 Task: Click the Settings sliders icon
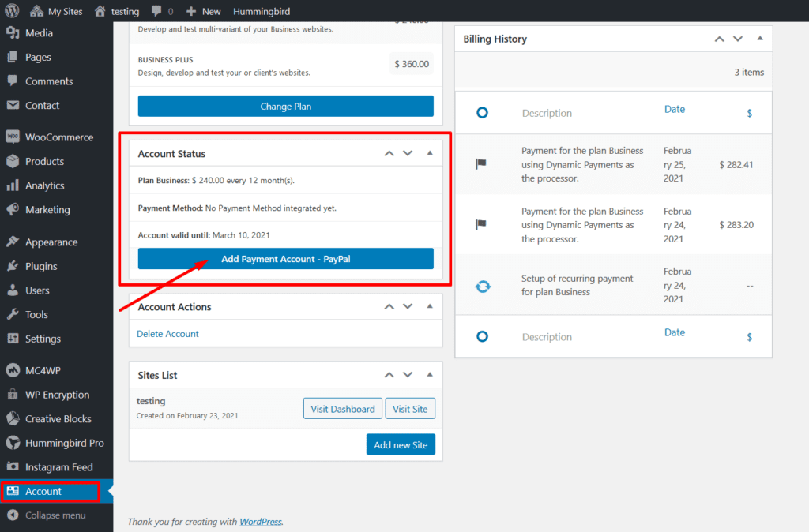(x=13, y=339)
